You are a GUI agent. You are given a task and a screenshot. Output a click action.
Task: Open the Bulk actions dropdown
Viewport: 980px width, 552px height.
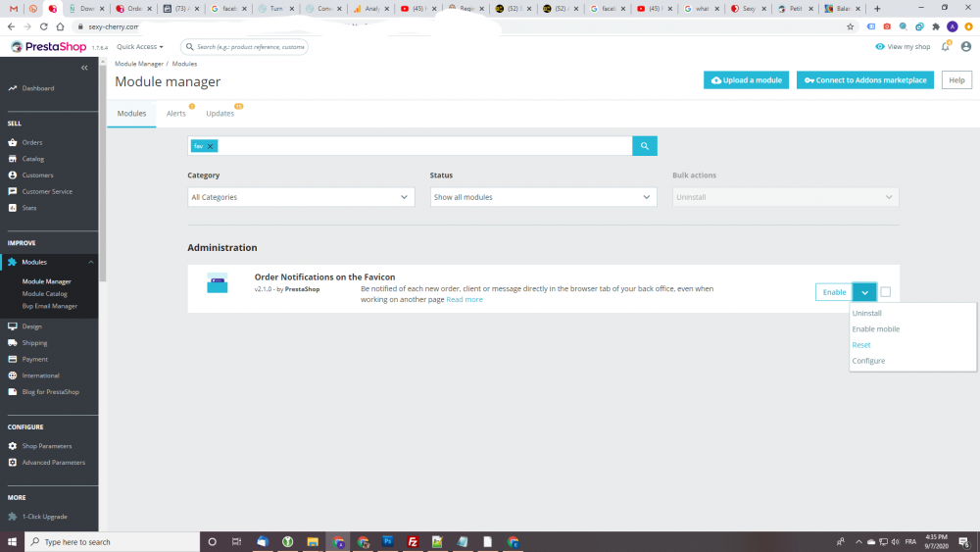click(x=786, y=197)
